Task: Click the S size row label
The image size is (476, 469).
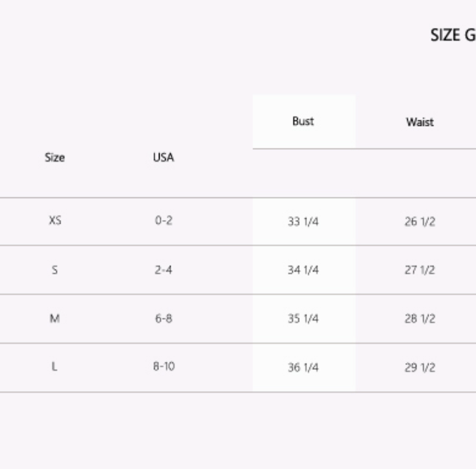Action: click(x=54, y=270)
